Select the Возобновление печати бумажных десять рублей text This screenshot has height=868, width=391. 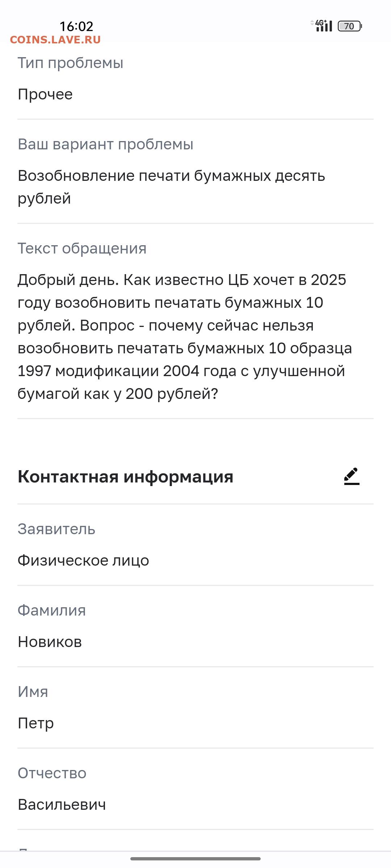click(x=171, y=187)
